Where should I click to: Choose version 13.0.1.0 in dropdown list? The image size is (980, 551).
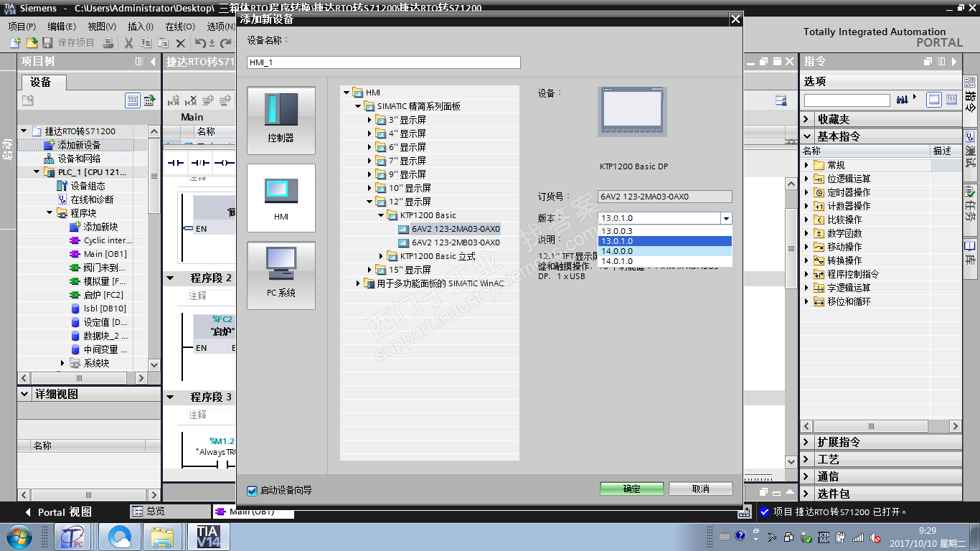click(664, 241)
